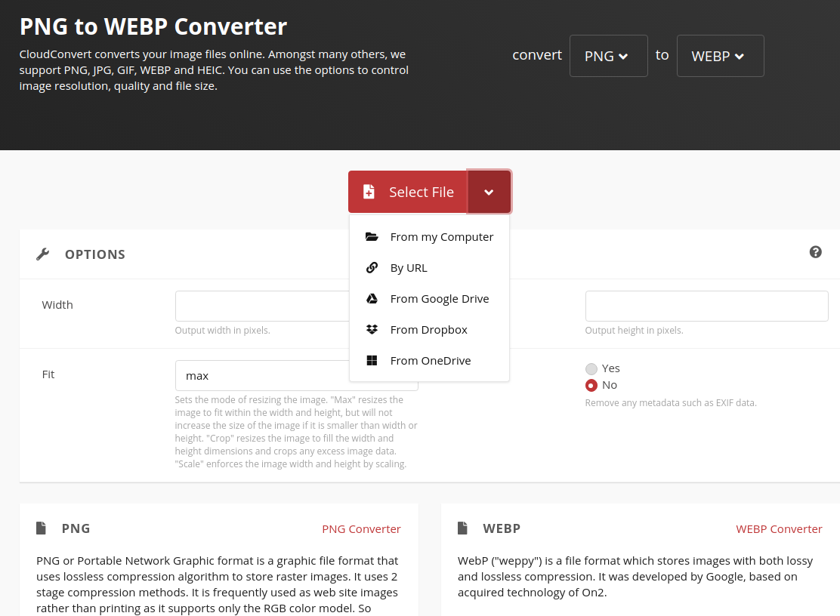Choose From my Computer option
The image size is (840, 616).
pos(429,237)
